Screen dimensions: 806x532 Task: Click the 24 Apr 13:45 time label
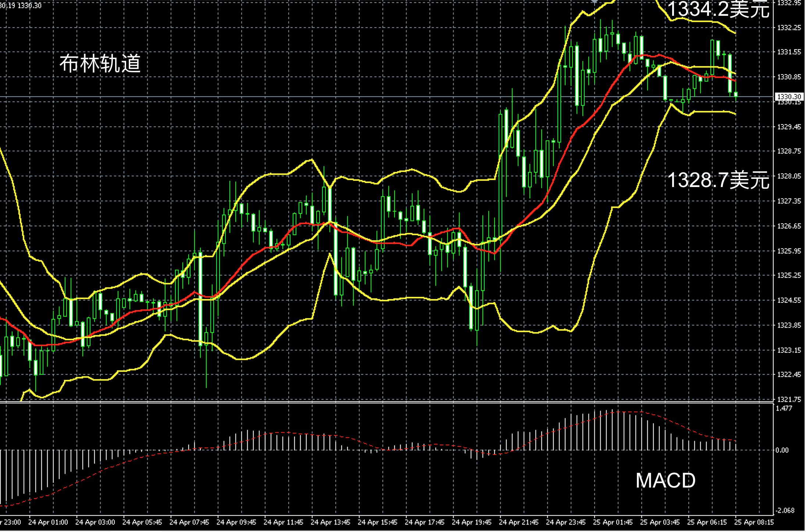pyautogui.click(x=331, y=522)
